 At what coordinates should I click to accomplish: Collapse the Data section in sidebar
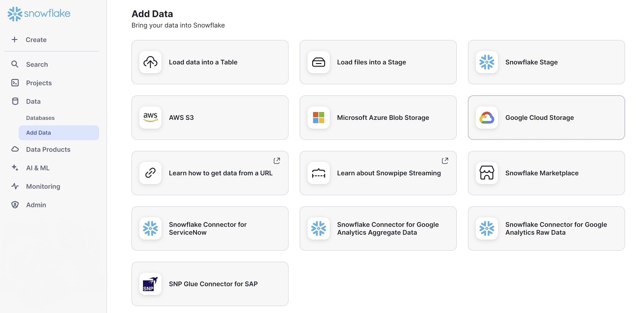(33, 101)
